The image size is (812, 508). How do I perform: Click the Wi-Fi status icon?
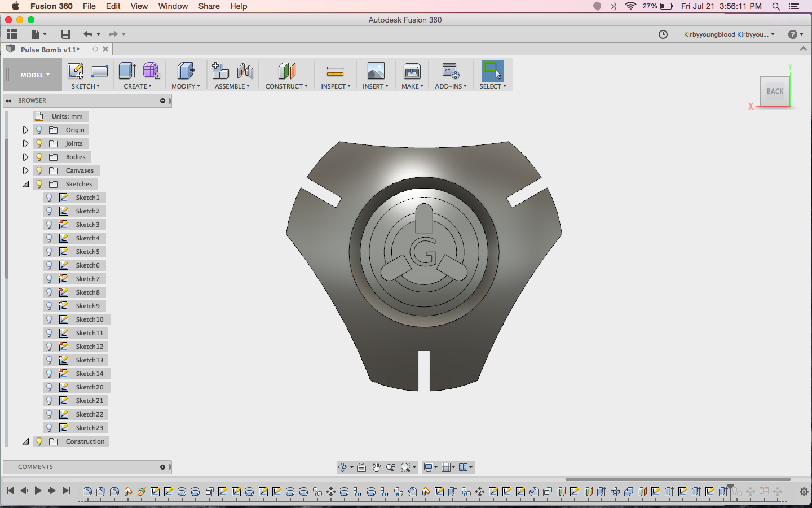(630, 6)
